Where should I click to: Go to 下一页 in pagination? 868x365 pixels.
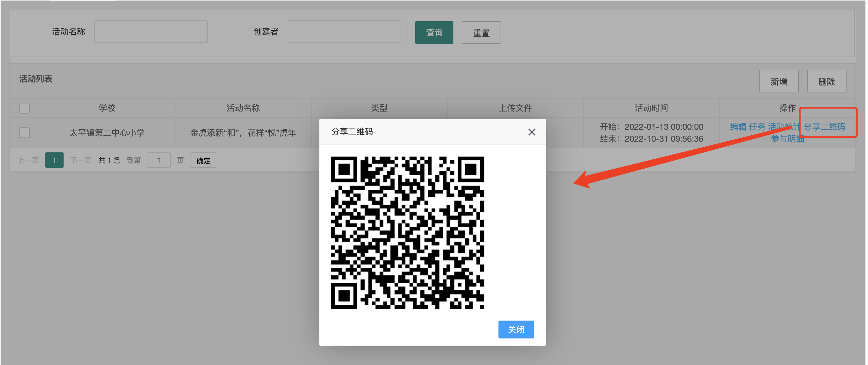81,160
